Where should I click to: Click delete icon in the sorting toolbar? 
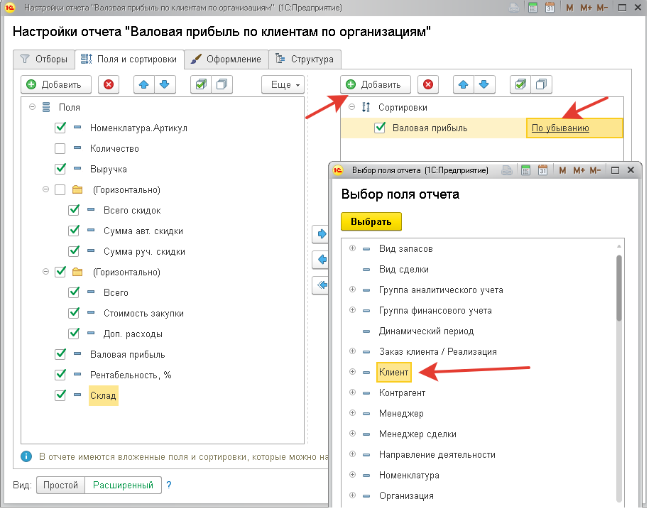[x=428, y=85]
